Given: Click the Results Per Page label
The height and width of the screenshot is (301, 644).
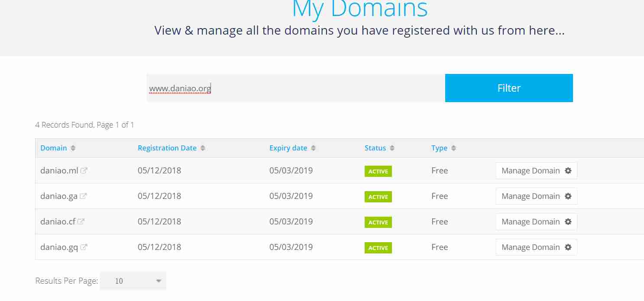Looking at the screenshot, I should point(67,281).
